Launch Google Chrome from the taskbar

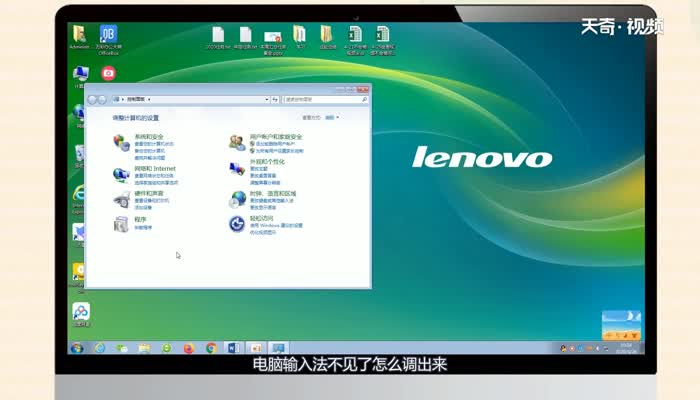point(211,348)
